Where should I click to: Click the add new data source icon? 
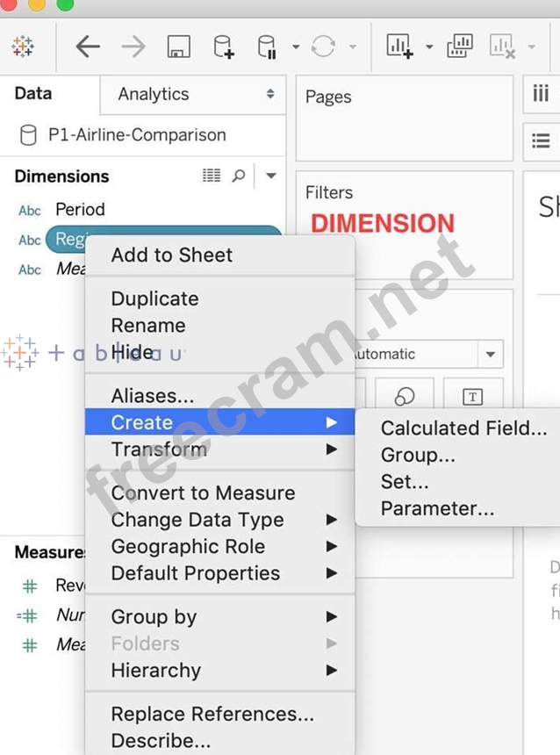tap(224, 47)
